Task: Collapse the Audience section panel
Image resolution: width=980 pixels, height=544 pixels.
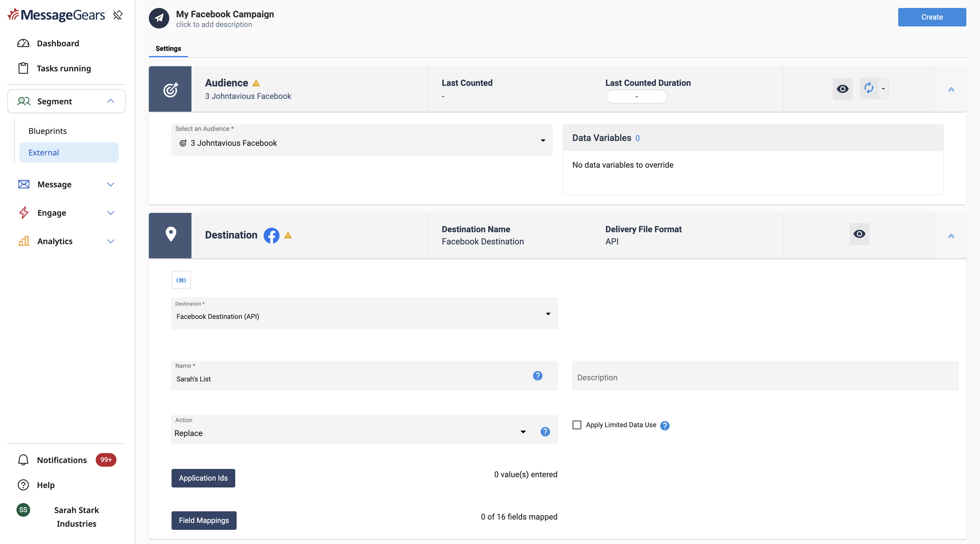Action: 951,90
